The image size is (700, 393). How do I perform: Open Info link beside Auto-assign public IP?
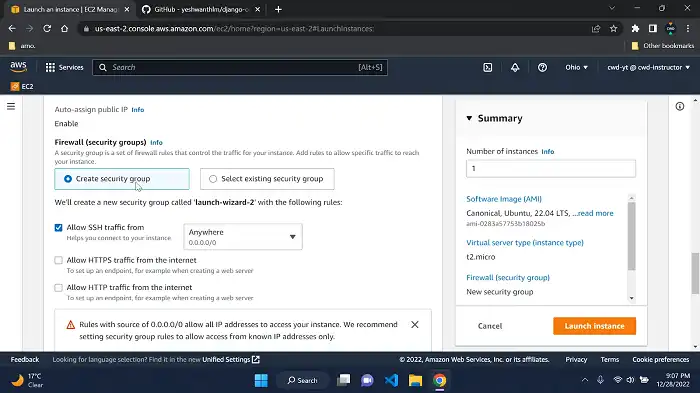point(138,110)
